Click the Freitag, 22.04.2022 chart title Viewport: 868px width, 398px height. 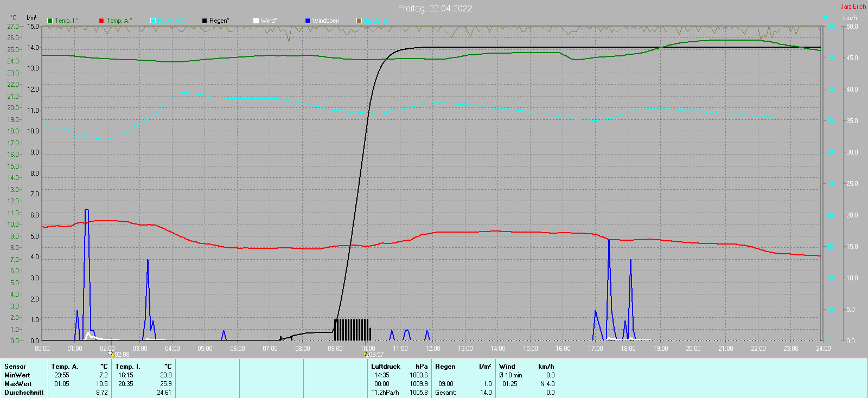435,8
